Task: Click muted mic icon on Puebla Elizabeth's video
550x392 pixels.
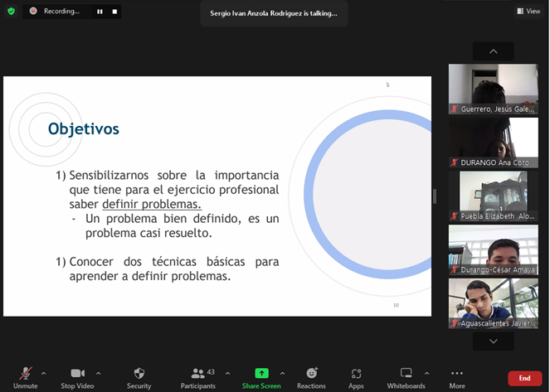Action: click(x=455, y=216)
